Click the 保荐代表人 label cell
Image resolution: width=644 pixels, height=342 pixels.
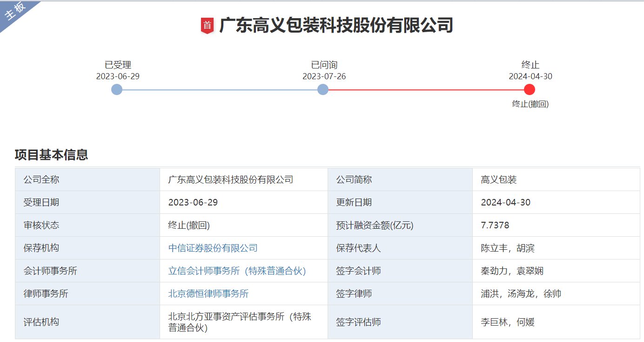[x=400, y=248]
